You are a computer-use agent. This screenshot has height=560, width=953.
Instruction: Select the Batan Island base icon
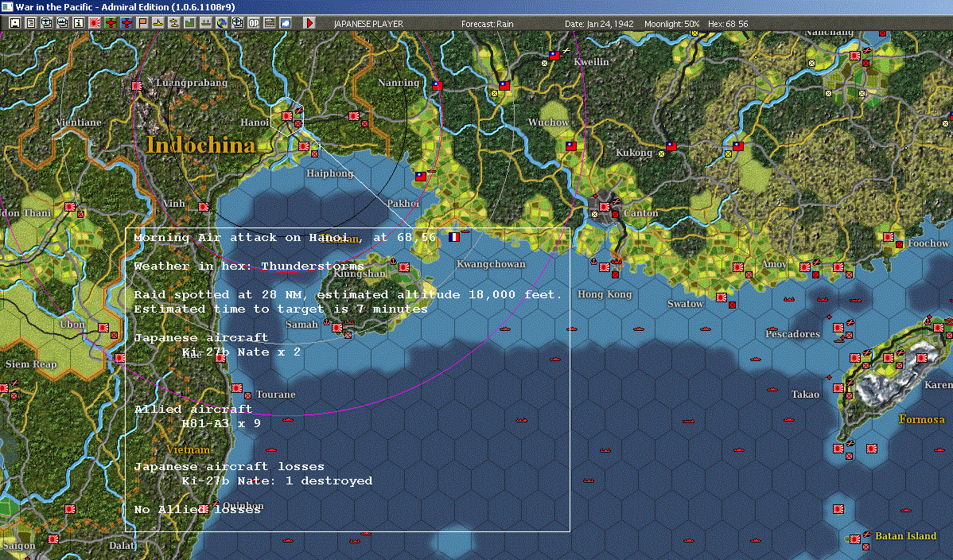tap(855, 539)
